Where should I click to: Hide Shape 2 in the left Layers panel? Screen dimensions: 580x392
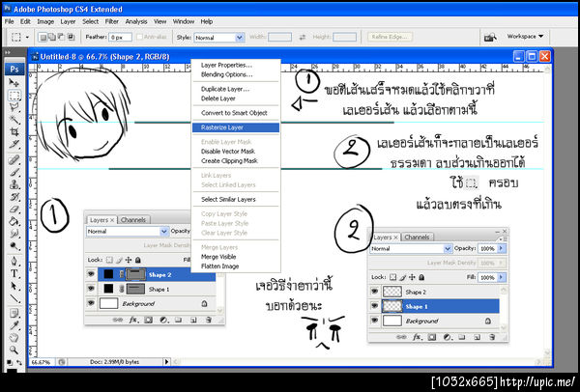click(x=91, y=274)
